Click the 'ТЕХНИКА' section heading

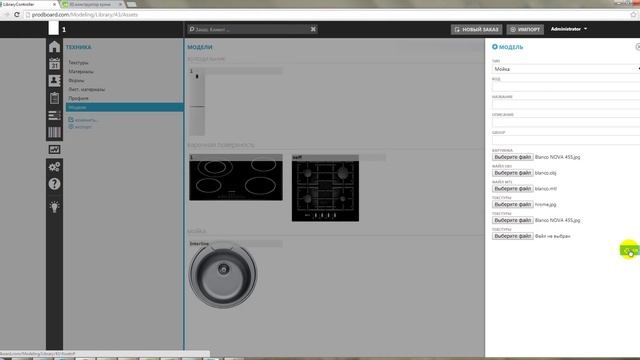tap(78, 47)
